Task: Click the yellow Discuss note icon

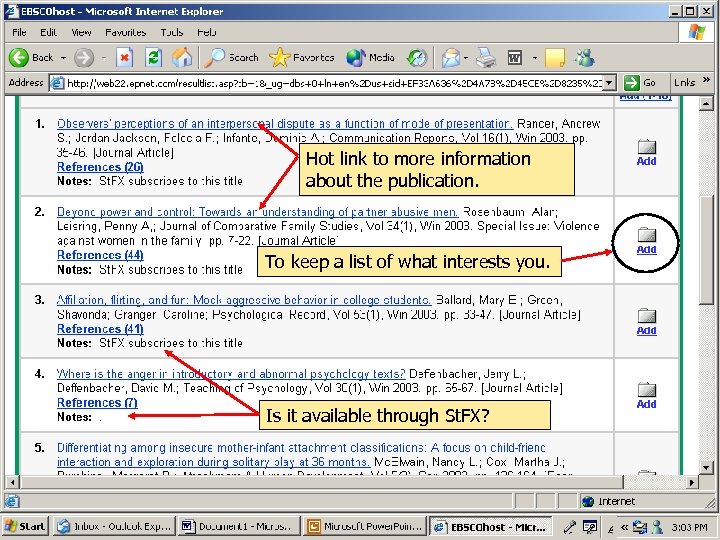Action: coord(555,58)
